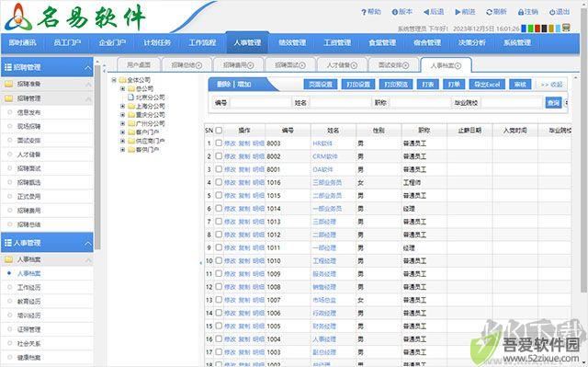Pick the blue theme color swatch
This screenshot has width=588, height=367.
pyautogui.click(x=524, y=29)
